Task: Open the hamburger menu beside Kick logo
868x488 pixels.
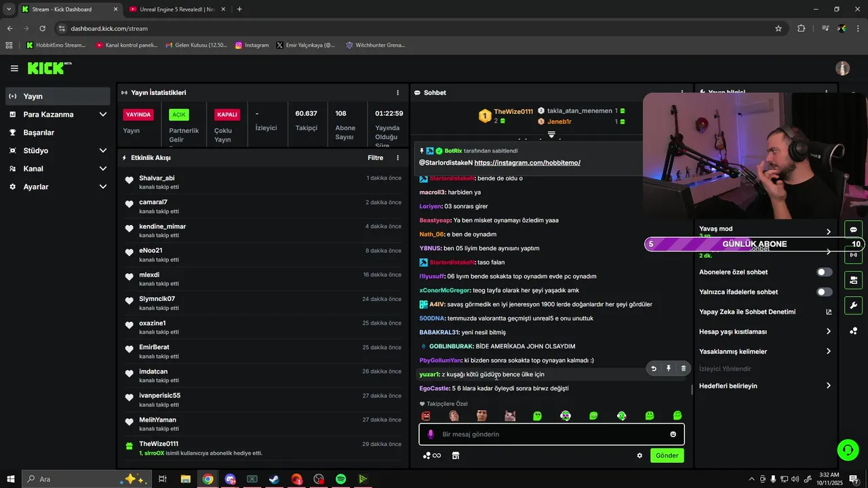Action: coord(14,68)
